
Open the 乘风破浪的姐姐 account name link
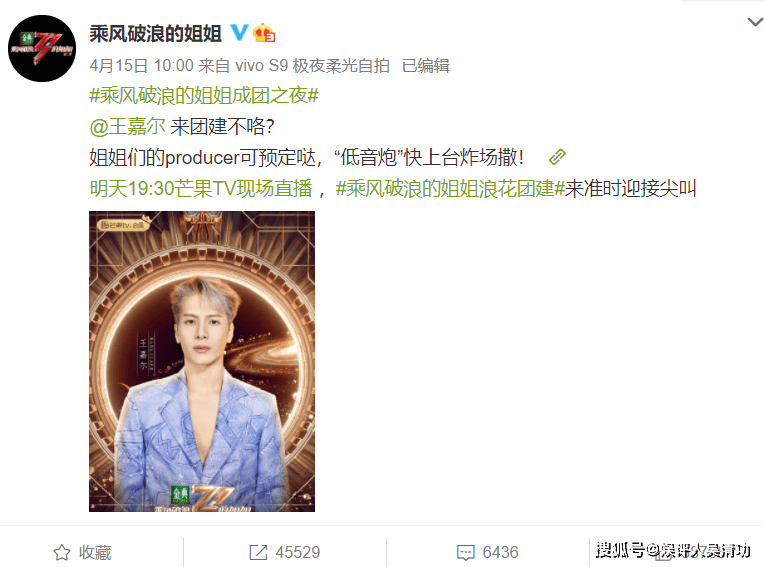(156, 34)
